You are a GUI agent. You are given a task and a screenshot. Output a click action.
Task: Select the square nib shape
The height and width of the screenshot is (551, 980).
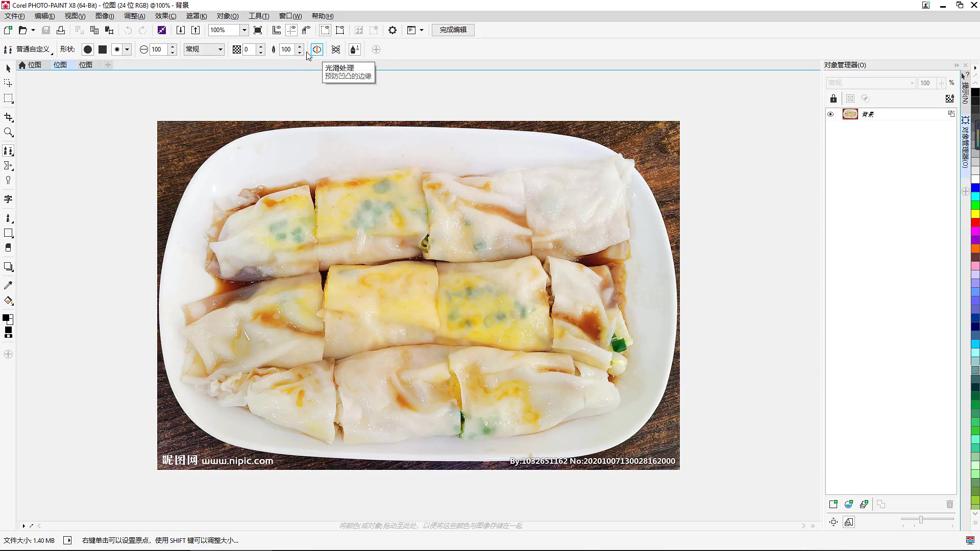click(x=103, y=49)
